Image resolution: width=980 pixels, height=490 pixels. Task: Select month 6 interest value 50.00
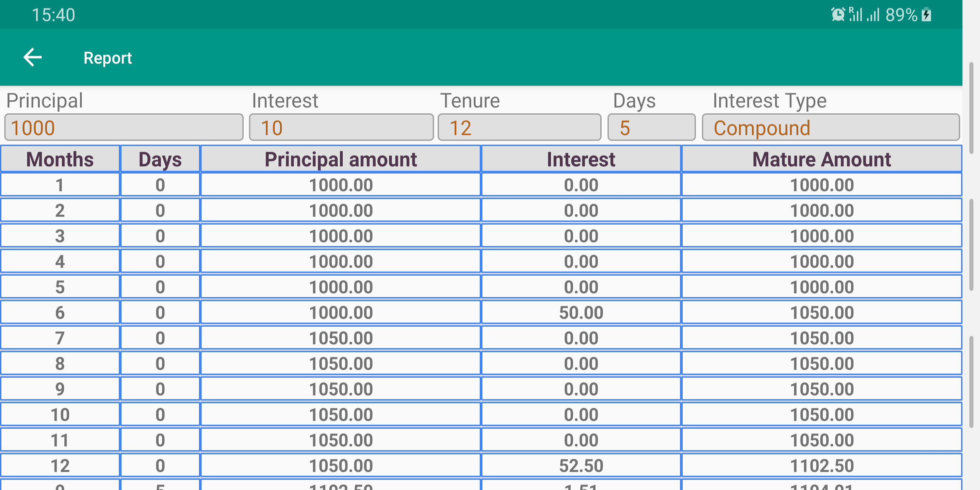tap(581, 312)
